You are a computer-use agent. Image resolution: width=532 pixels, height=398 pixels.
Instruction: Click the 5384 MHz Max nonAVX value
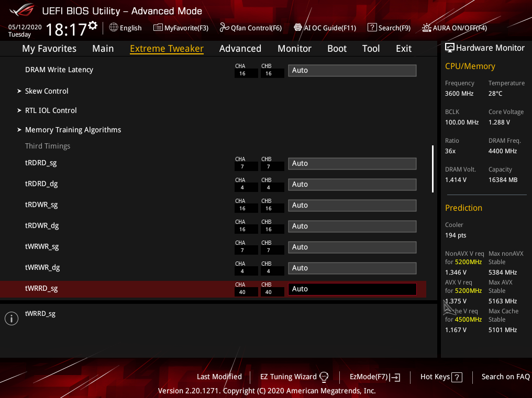pyautogui.click(x=503, y=272)
